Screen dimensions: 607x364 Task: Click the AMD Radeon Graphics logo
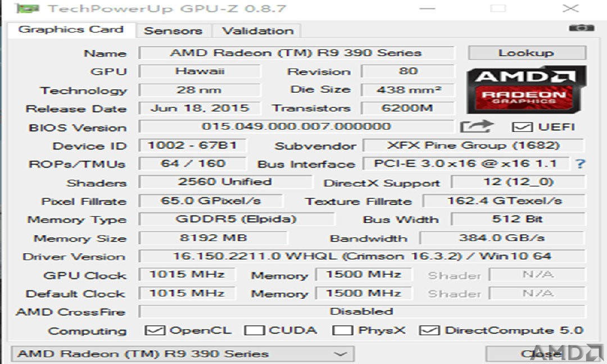click(x=527, y=90)
